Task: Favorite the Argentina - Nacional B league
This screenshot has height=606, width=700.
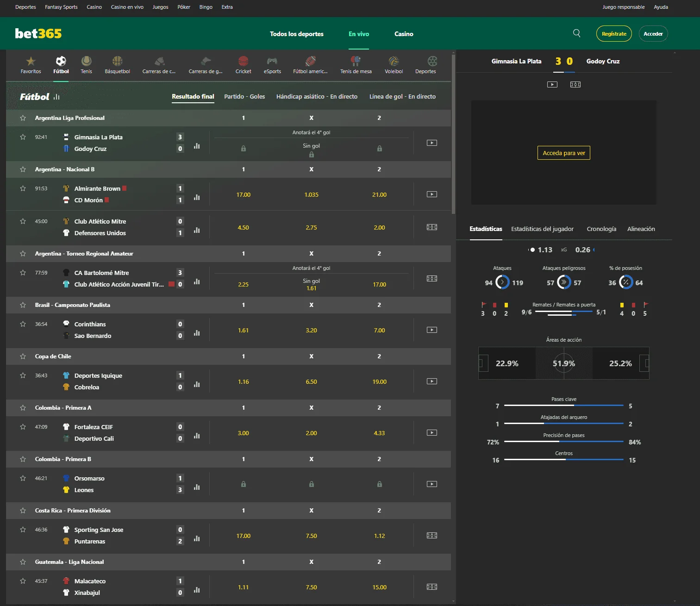Action: point(23,169)
